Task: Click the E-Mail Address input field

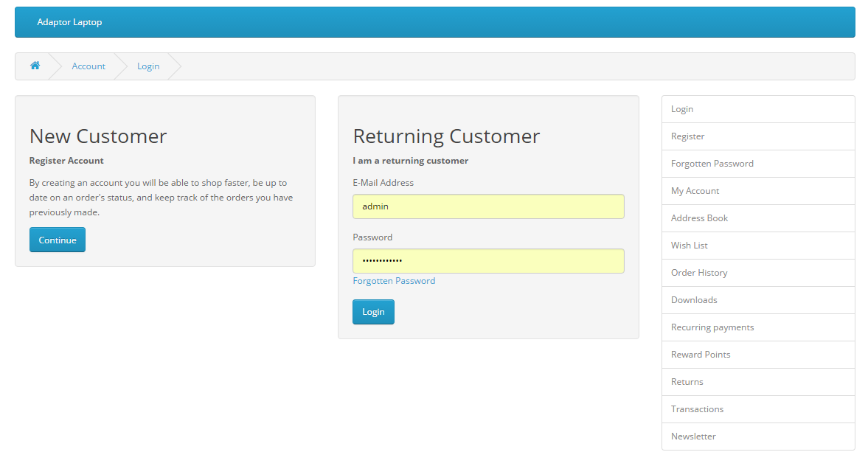Action: point(488,206)
